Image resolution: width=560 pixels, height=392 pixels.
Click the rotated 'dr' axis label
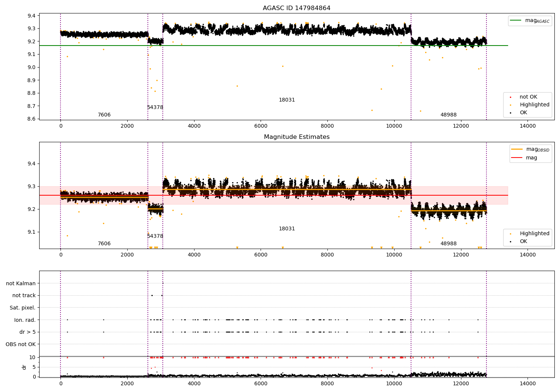tap(24, 367)
